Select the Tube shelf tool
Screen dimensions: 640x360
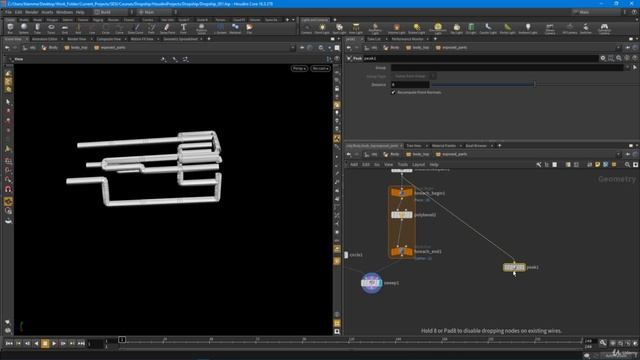click(x=37, y=29)
